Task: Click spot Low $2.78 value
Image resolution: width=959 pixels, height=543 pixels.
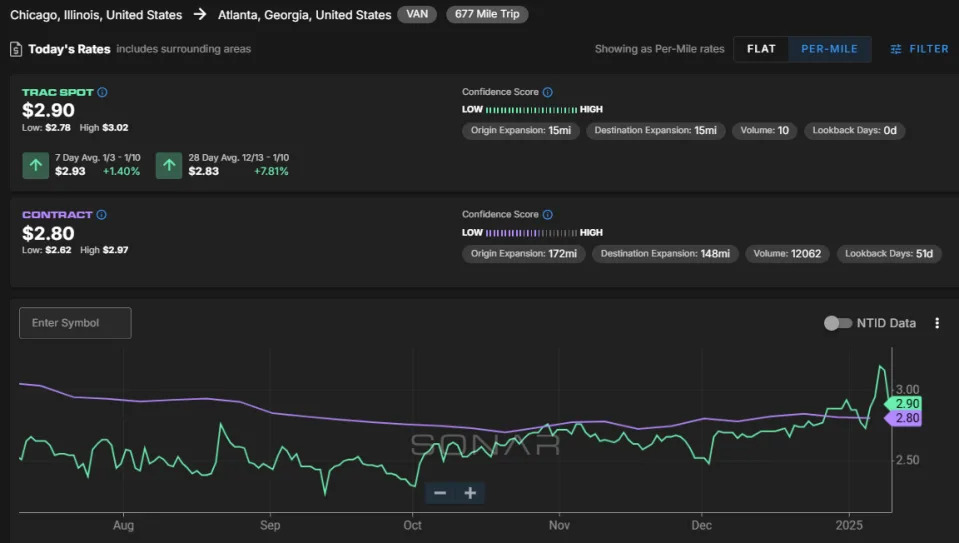Action: point(57,128)
